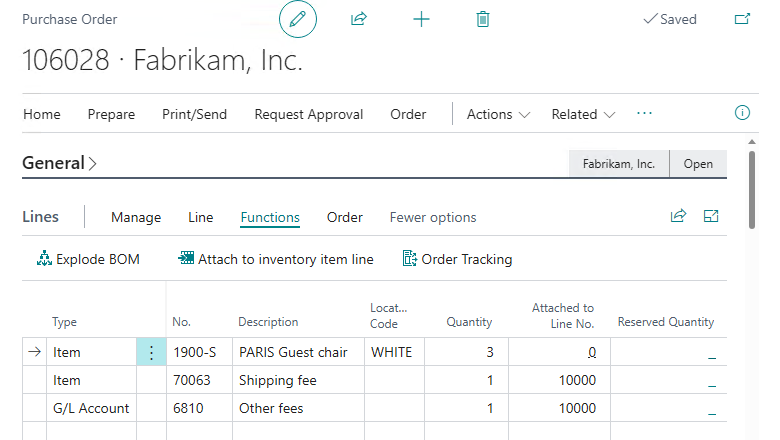Click reserved quantity for Other fees
Screen dimensions: 780x440
[x=669, y=408]
